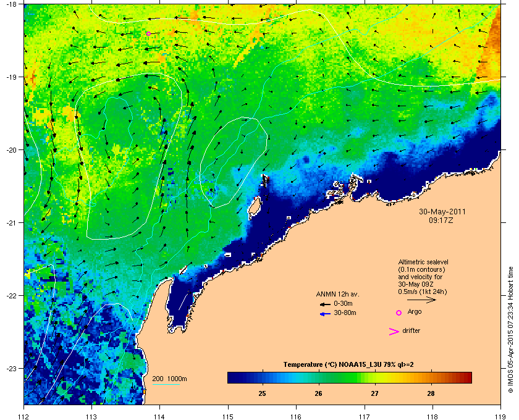Image resolution: width=519 pixels, height=420 pixels.
Task: Click the '0.5m/s (1kt 24h)' text
Action: (x=423, y=292)
